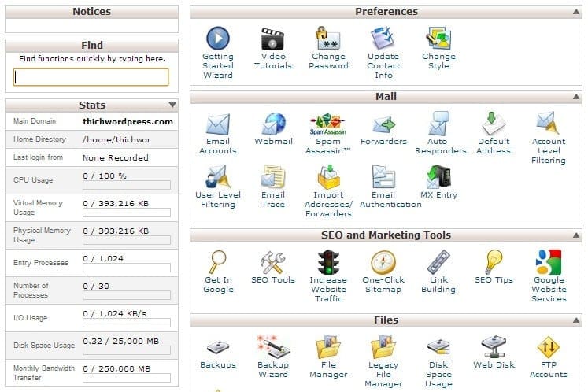Click the Monthly Bandwidth Transfer bar
This screenshot has height=392, width=588.
(x=127, y=378)
